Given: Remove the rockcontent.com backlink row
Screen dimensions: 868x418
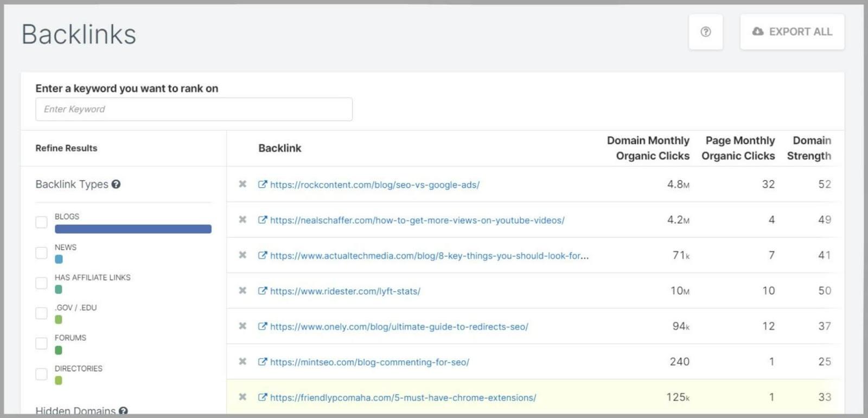Looking at the screenshot, I should 242,185.
